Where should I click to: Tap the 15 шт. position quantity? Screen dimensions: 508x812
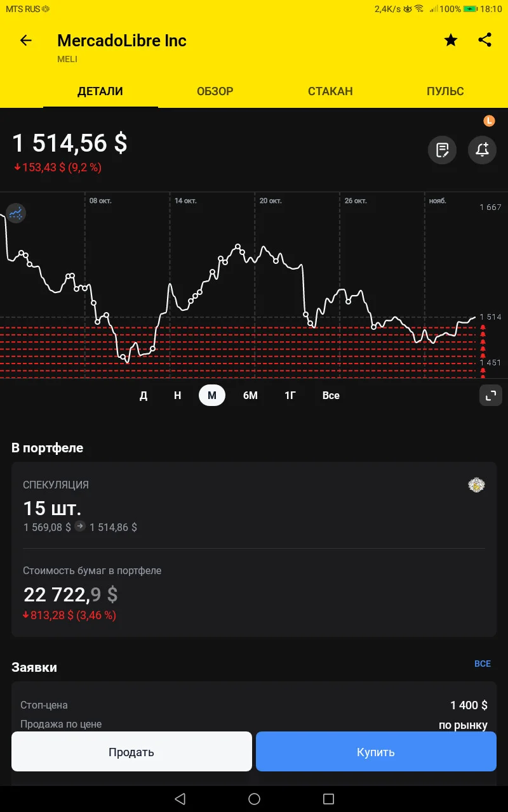[x=53, y=508]
